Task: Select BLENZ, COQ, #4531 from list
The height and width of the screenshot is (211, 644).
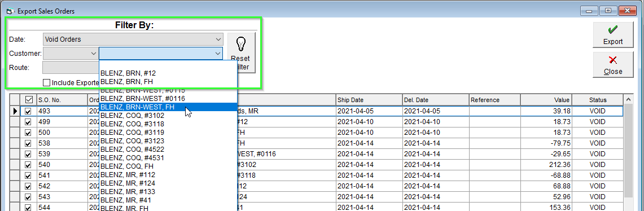Action: click(168, 157)
